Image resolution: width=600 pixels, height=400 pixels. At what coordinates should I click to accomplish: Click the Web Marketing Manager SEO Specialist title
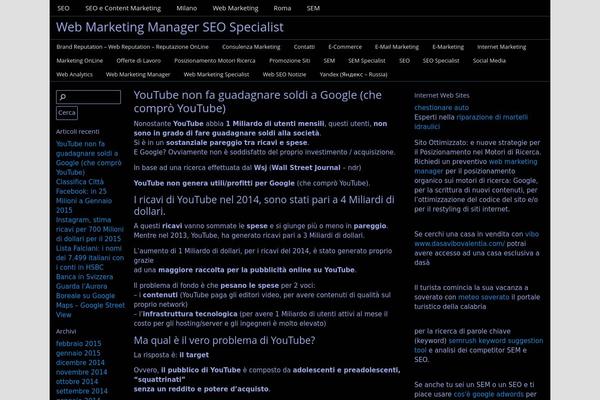click(170, 27)
